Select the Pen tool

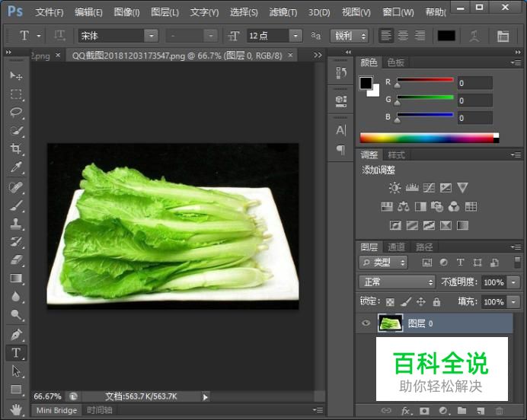(x=16, y=334)
